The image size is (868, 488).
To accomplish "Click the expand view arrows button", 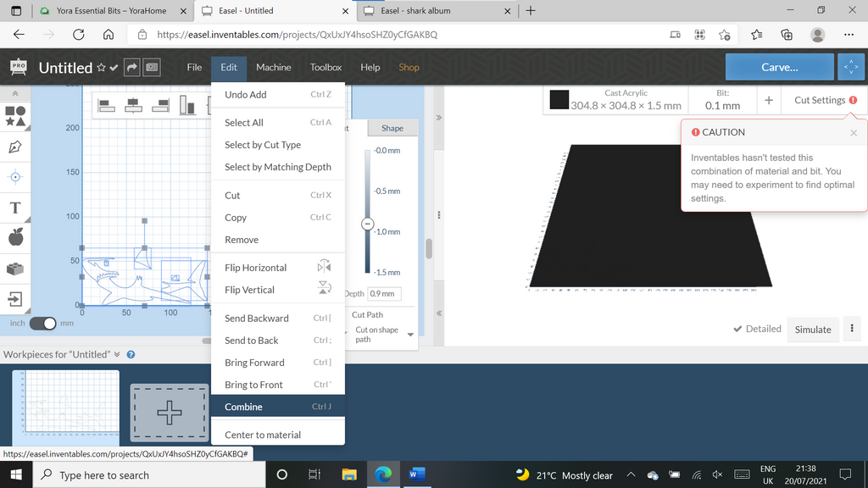I will [851, 67].
